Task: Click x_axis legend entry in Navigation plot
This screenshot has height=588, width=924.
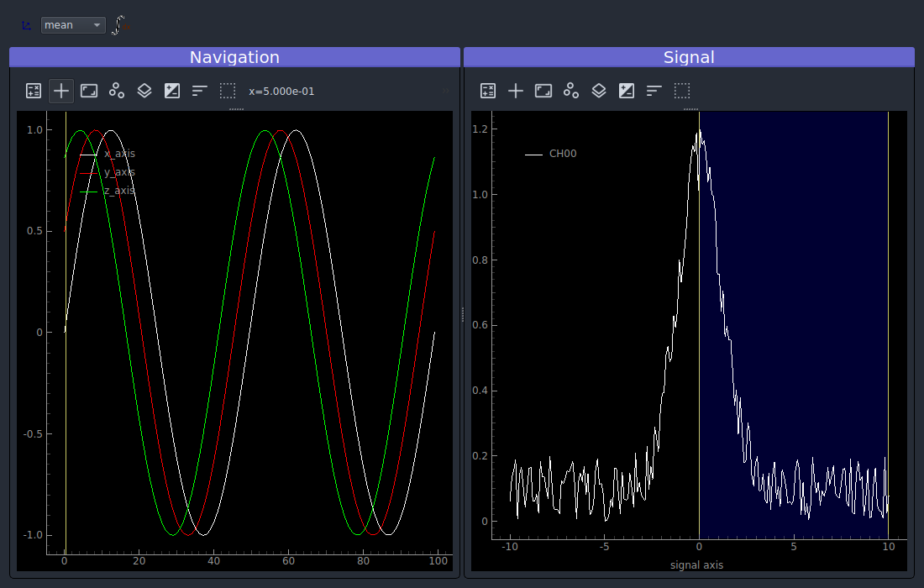Action: [108, 154]
